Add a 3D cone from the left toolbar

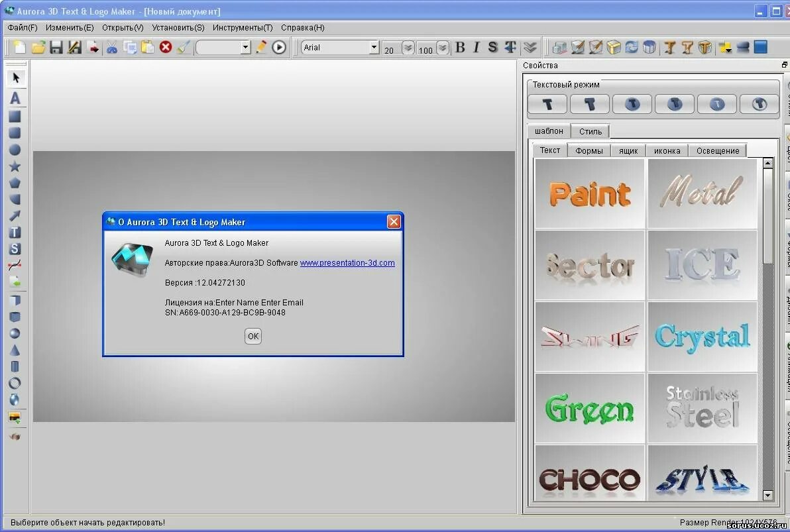click(x=15, y=350)
